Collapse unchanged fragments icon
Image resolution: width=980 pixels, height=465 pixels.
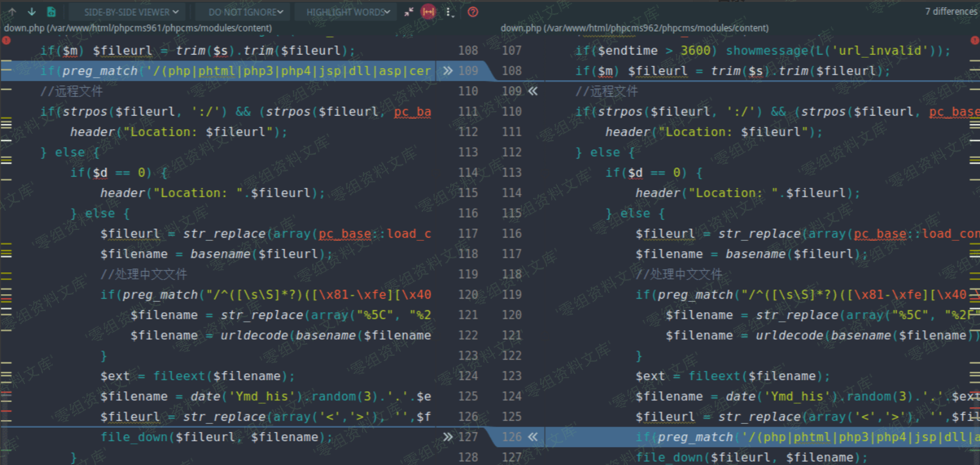click(409, 12)
